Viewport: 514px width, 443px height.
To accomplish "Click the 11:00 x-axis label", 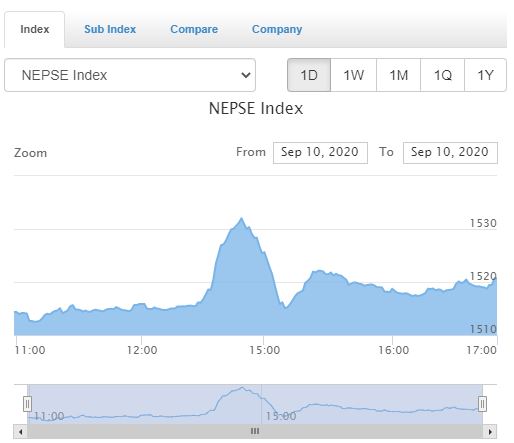I will click(30, 350).
